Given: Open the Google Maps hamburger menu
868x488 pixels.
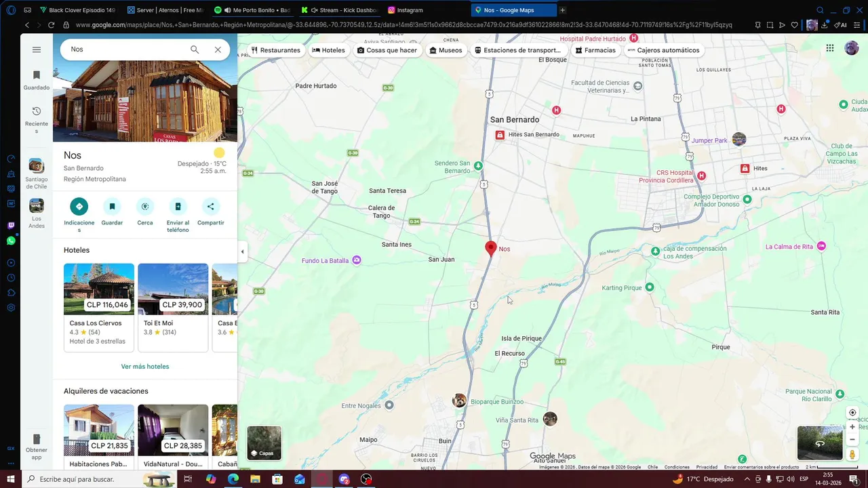Looking at the screenshot, I should click(x=37, y=49).
